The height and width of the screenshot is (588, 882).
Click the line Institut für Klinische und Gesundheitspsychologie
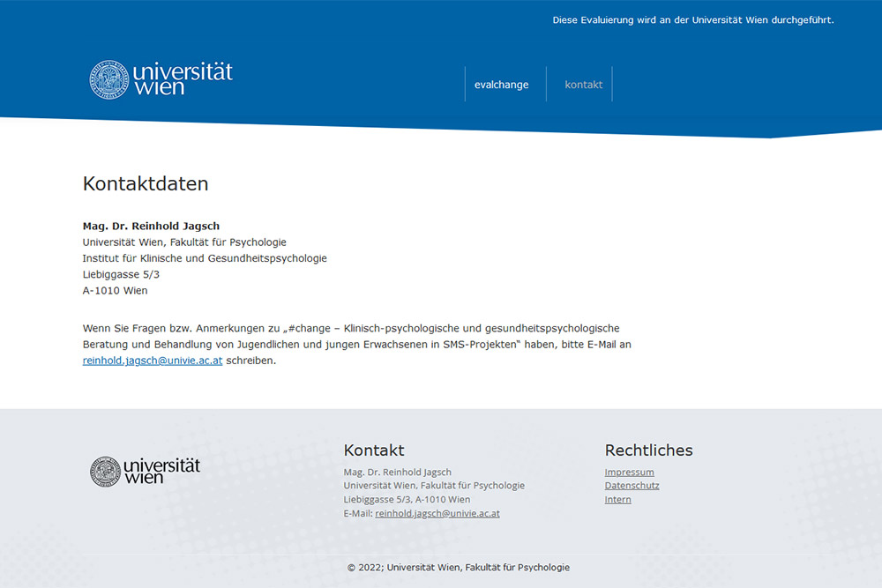tap(205, 258)
